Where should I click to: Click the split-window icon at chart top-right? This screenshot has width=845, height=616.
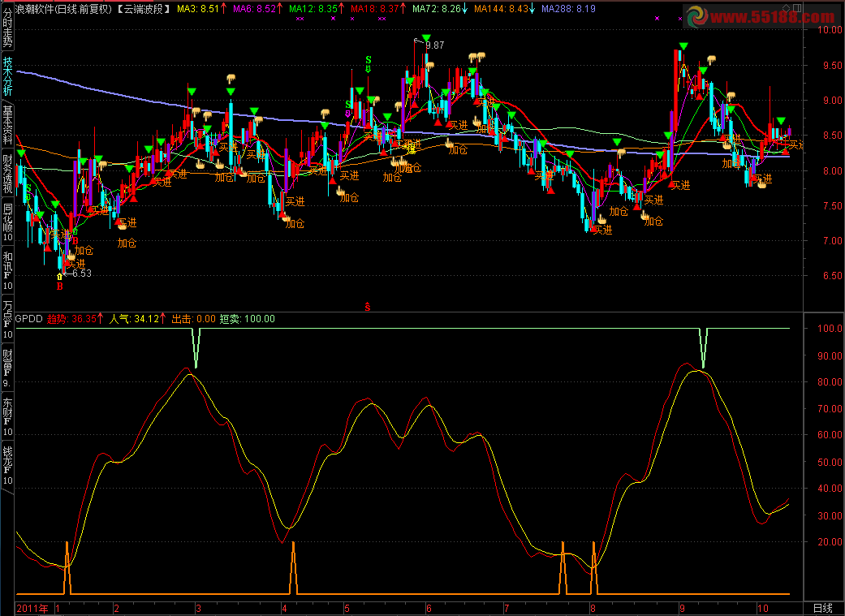(798, 7)
